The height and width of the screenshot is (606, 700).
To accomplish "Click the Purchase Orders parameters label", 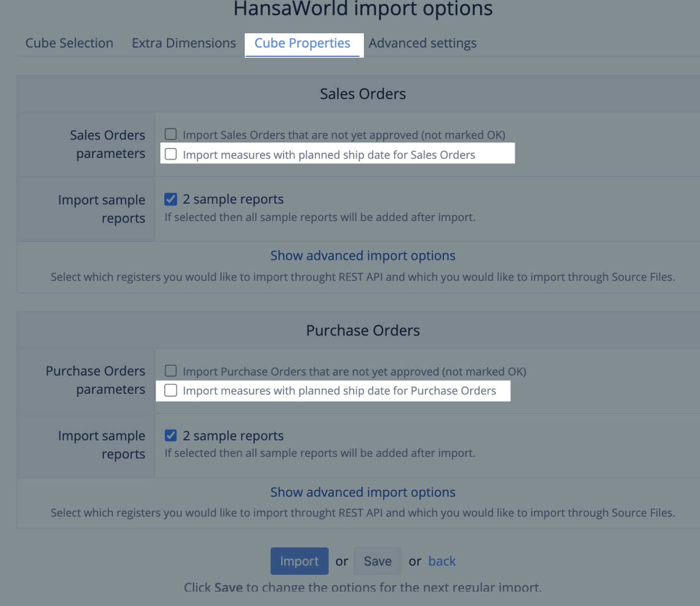I will (x=96, y=380).
